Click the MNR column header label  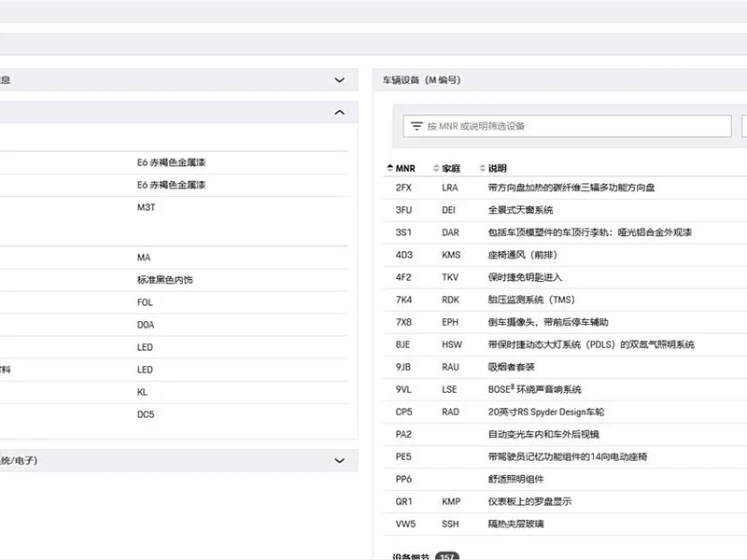[405, 168]
